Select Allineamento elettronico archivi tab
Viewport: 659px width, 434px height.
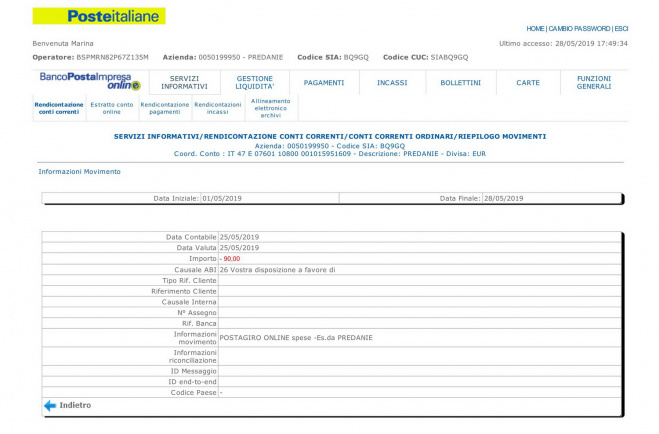[272, 108]
